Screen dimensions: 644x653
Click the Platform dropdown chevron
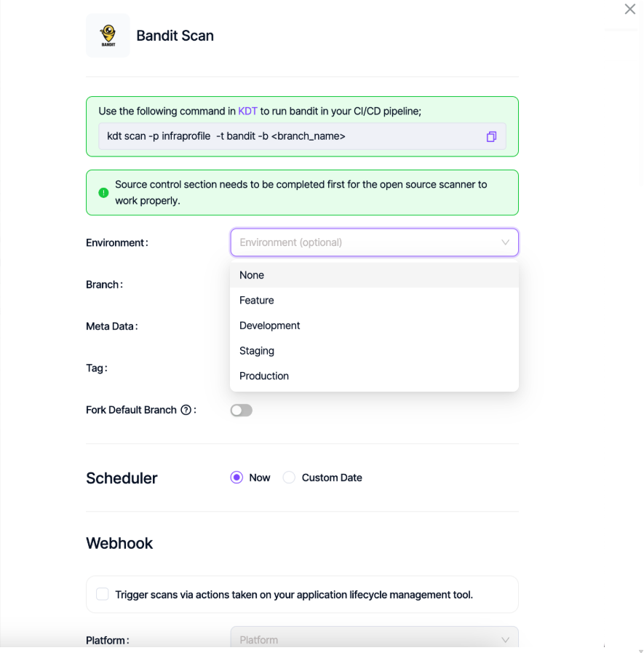click(505, 639)
